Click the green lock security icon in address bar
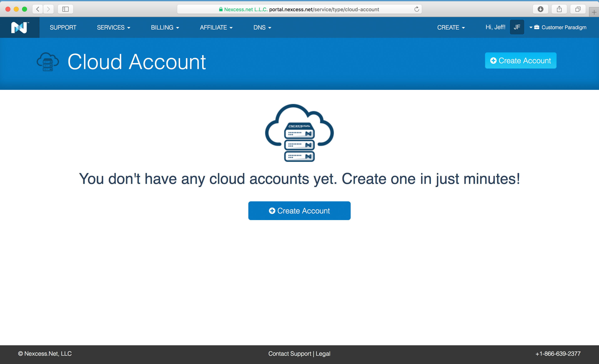This screenshot has width=599, height=364. 221,9
